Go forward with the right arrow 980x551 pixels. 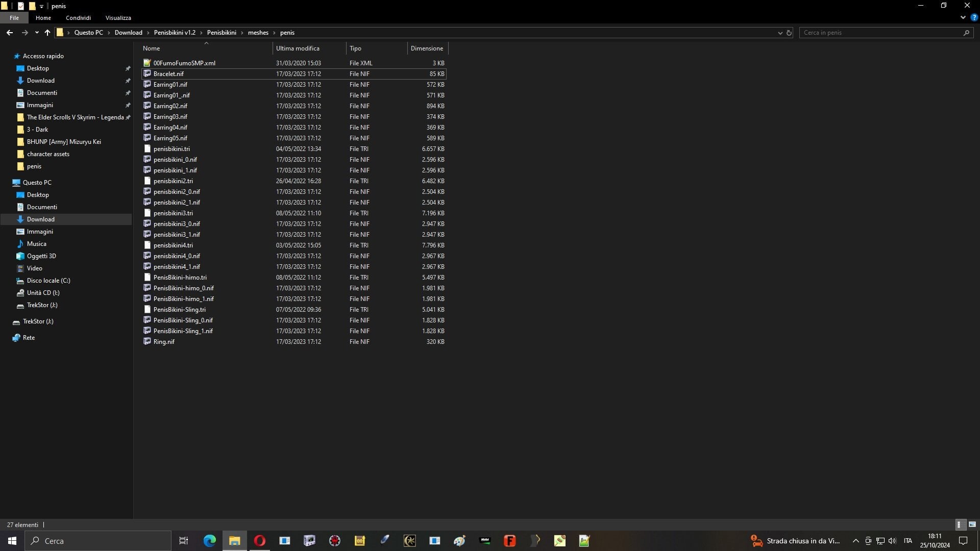[24, 33]
